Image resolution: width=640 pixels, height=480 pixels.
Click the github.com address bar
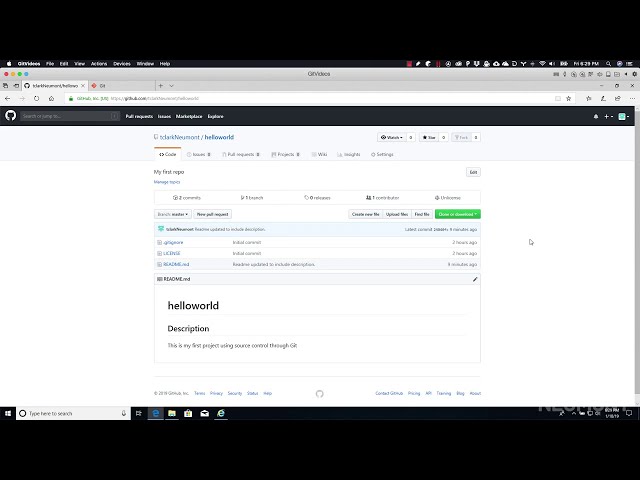coord(310,98)
